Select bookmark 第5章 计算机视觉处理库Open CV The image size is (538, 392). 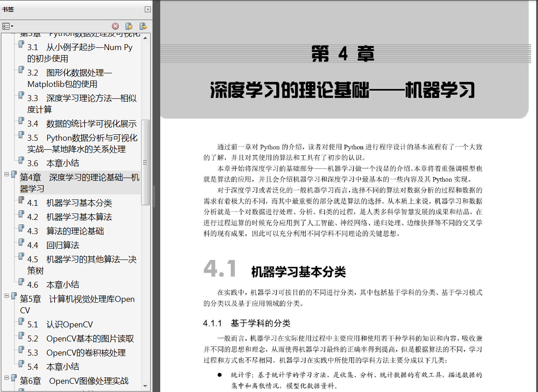tap(77, 304)
